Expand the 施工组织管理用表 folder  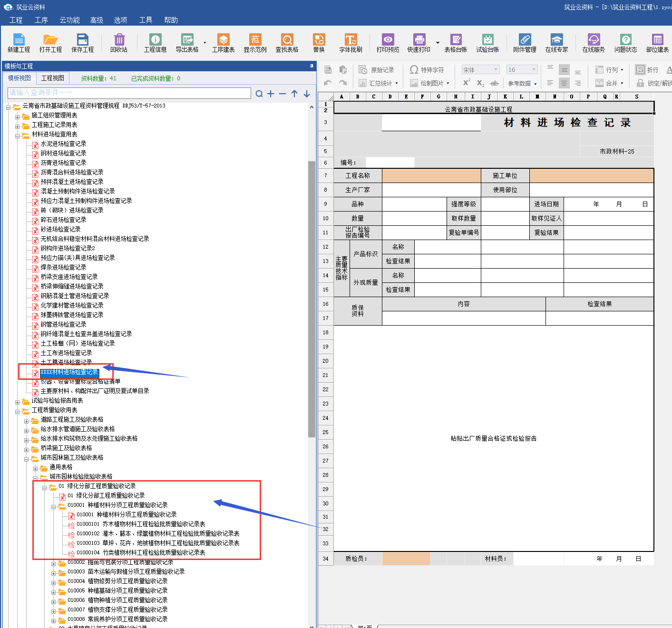(18, 117)
